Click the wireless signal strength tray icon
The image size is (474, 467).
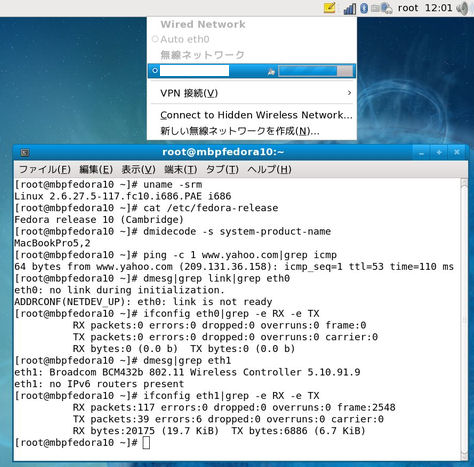350,8
